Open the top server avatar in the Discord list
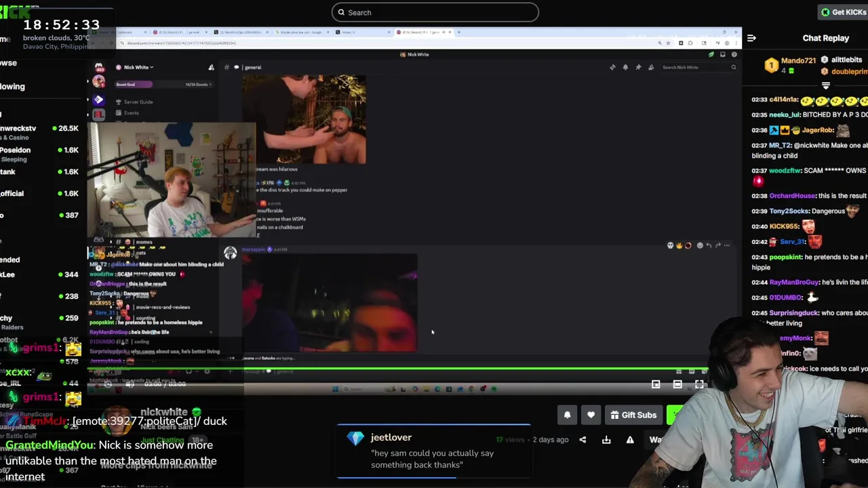Viewport: 868px width, 488px height. 99,67
